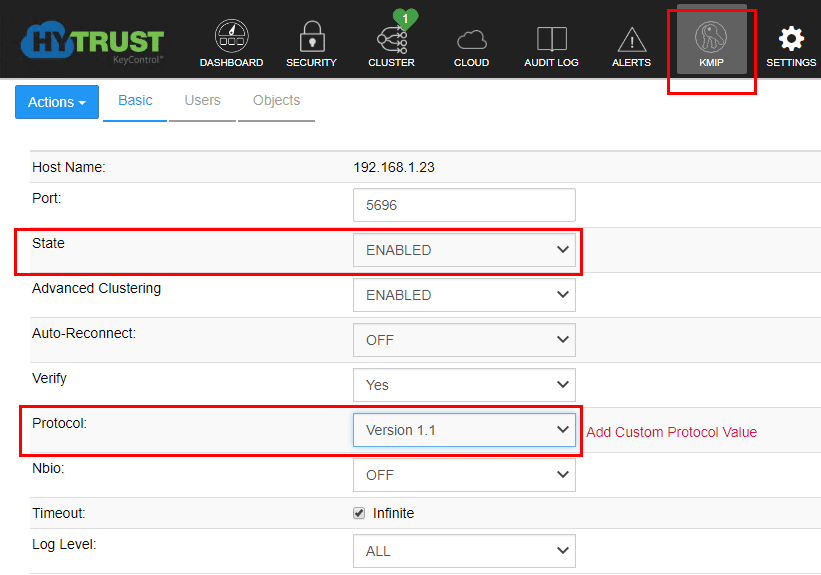Image resolution: width=821 pixels, height=575 pixels.
Task: Click Add Custom Protocol Value link
Action: point(671,432)
